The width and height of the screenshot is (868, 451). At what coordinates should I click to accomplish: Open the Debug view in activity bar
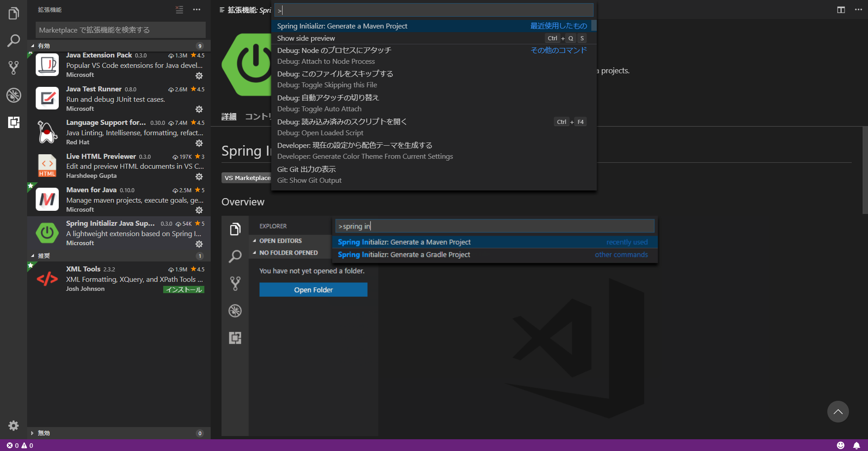coord(14,95)
